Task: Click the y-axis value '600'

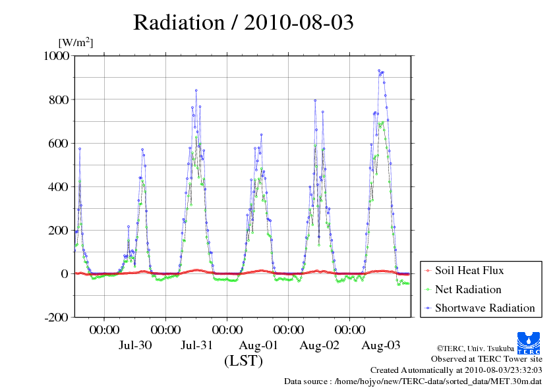Action: click(x=59, y=143)
